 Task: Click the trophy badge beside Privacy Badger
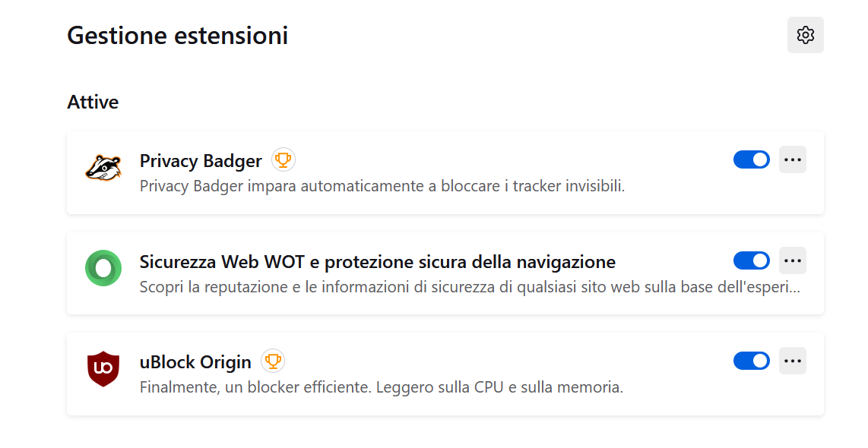(x=284, y=160)
